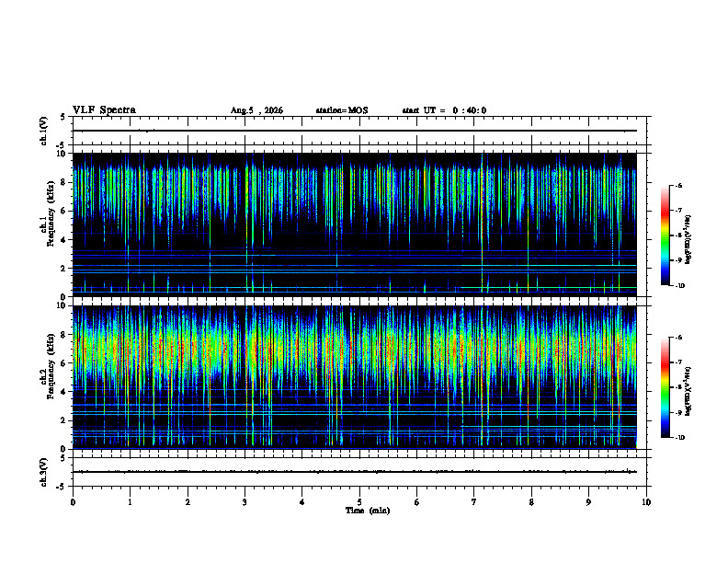Click the ch.3 voltage waveform trace
The width and height of the screenshot is (728, 563).
pos(354,472)
